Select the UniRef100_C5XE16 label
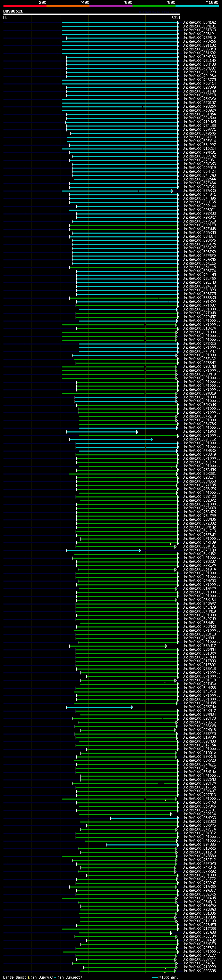The image size is (222, 980). tap(199, 263)
